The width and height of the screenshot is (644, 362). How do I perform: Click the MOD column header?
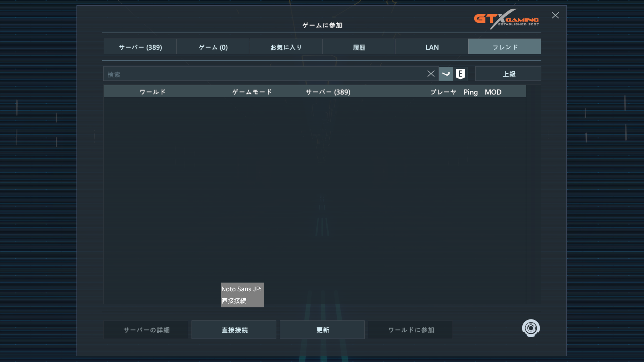click(493, 92)
